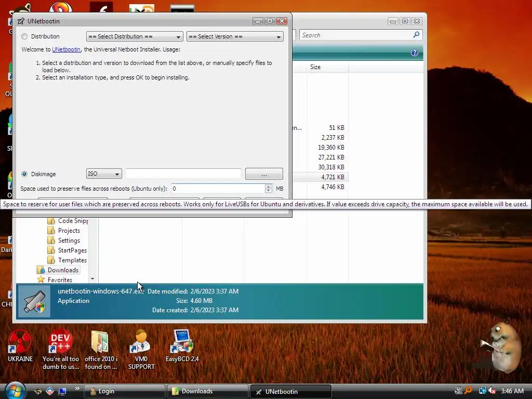532x399 pixels.
Task: Switch to the Login taskbar button
Action: [124, 391]
